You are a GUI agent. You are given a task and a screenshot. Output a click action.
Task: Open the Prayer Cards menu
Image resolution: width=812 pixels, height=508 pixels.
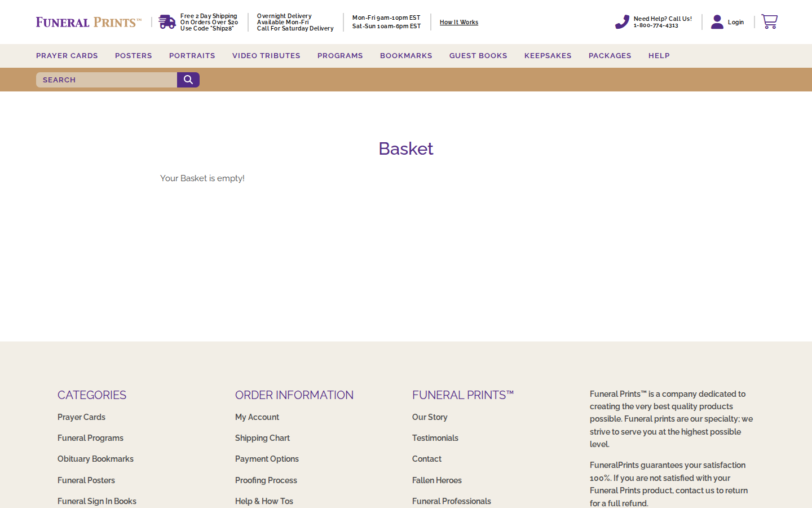point(67,56)
